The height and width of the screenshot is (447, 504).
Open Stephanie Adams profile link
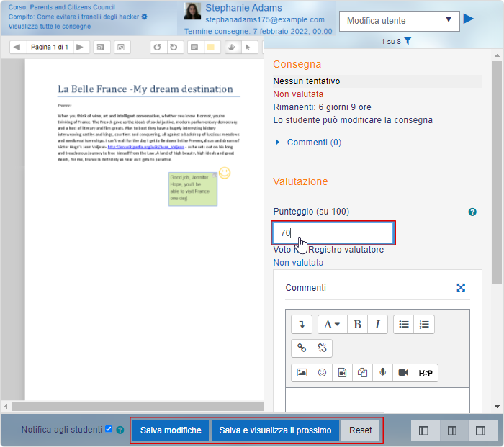(x=243, y=8)
